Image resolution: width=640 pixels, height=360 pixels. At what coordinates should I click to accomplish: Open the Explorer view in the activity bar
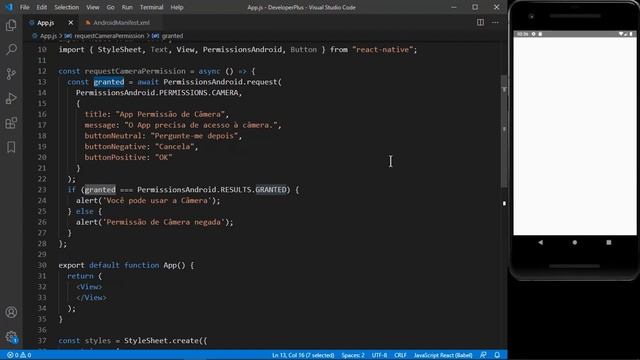(11, 25)
